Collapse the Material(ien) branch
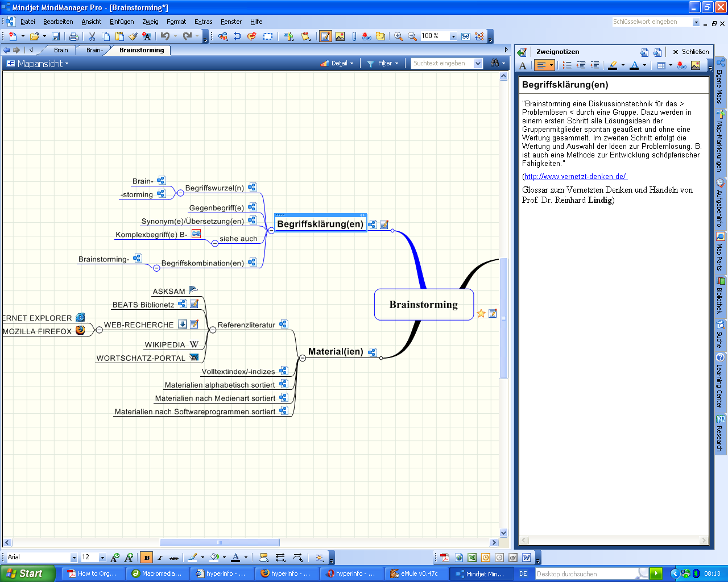The height and width of the screenshot is (582, 728). (303, 358)
